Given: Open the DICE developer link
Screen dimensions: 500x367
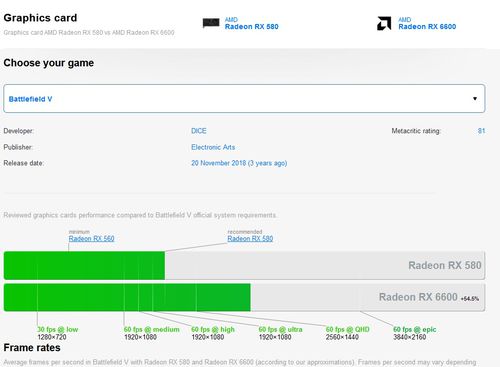Looking at the screenshot, I should click(199, 131).
